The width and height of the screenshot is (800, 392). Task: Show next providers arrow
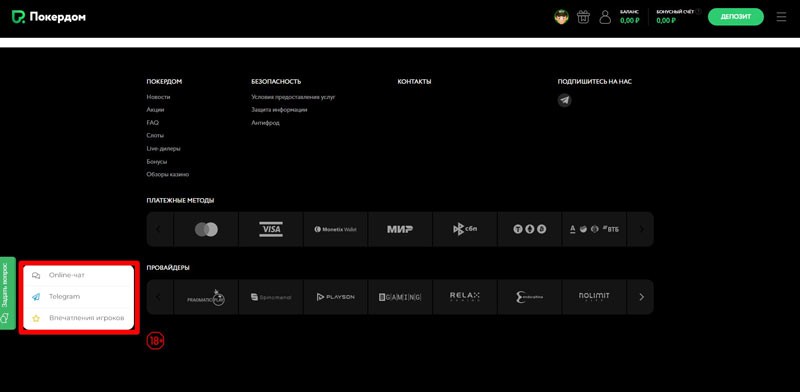click(x=641, y=297)
